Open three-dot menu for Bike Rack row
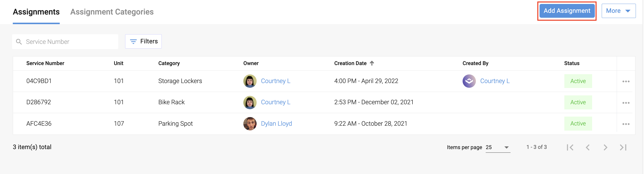This screenshot has width=644, height=174. 626,103
